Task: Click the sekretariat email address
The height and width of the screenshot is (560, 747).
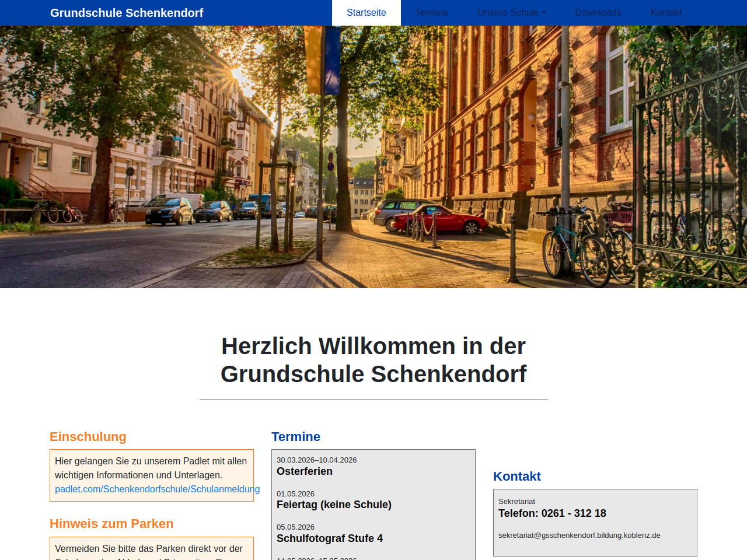Action: [579, 535]
